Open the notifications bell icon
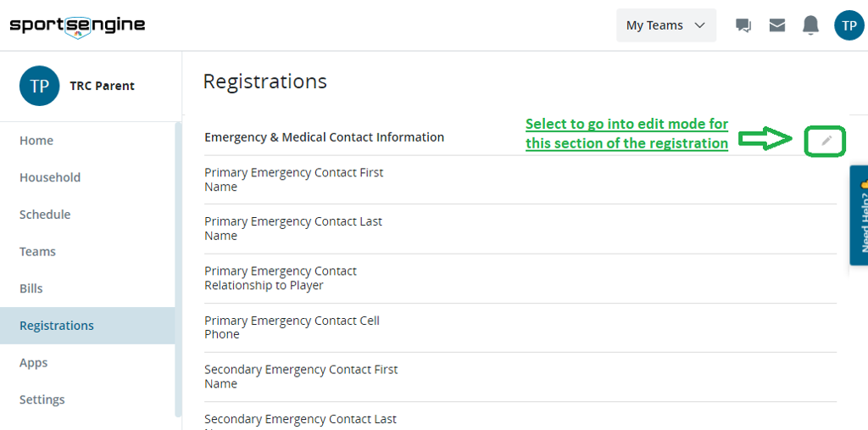This screenshot has height=430, width=868. pos(811,25)
